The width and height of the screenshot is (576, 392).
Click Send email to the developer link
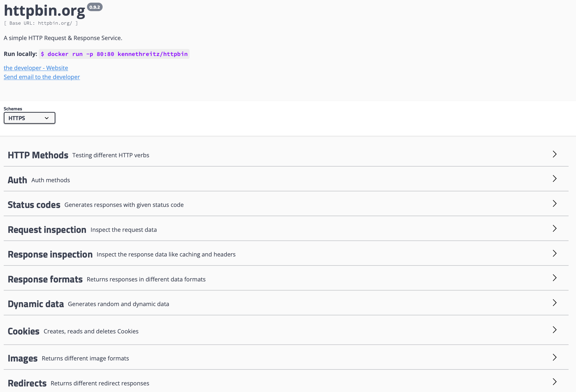pyautogui.click(x=42, y=77)
